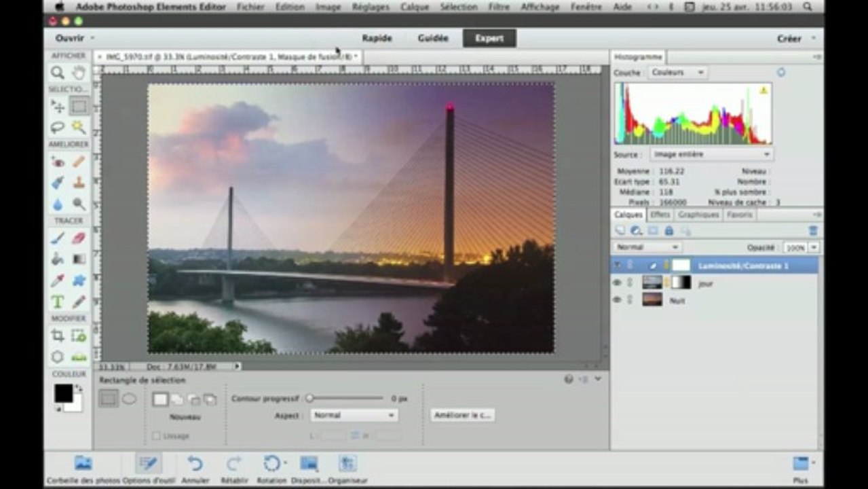This screenshot has width=868, height=489.
Task: Open the Ouvrir dropdown
Action: point(75,39)
